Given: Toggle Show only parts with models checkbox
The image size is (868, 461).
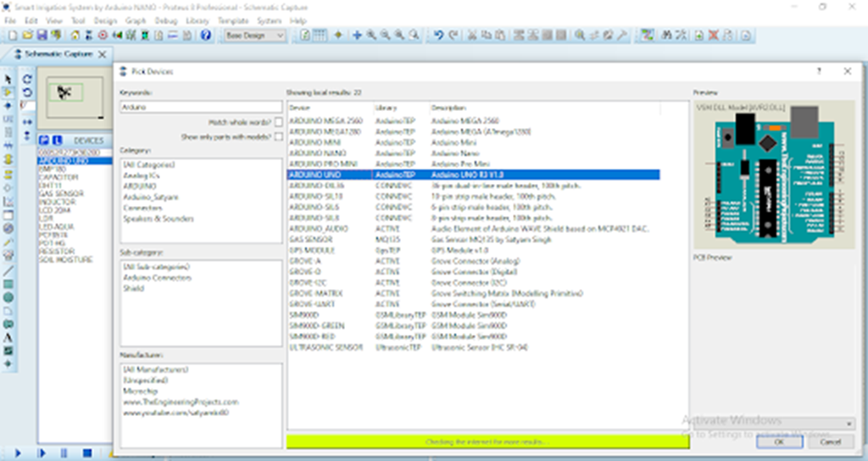Looking at the screenshot, I should coord(278,136).
